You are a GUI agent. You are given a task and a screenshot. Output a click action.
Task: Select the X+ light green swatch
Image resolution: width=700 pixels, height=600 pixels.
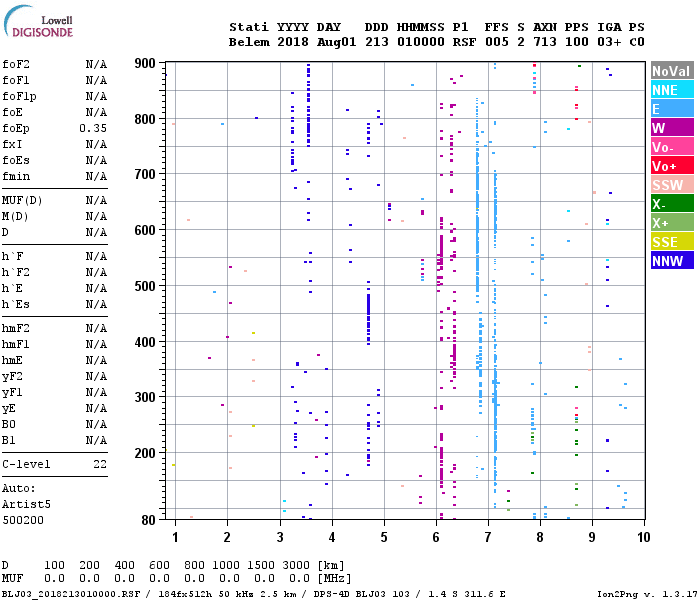pyautogui.click(x=672, y=223)
